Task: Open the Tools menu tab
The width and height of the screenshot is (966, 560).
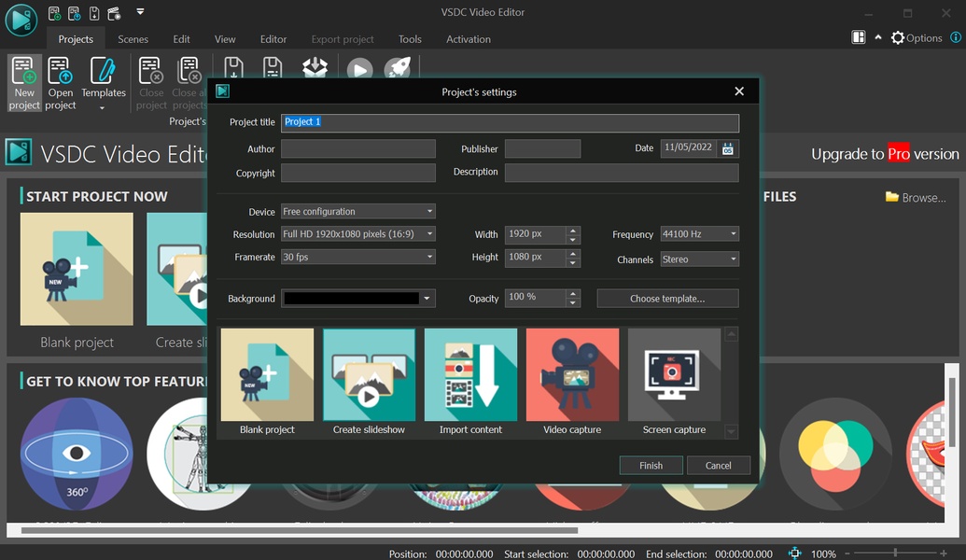Action: (410, 39)
